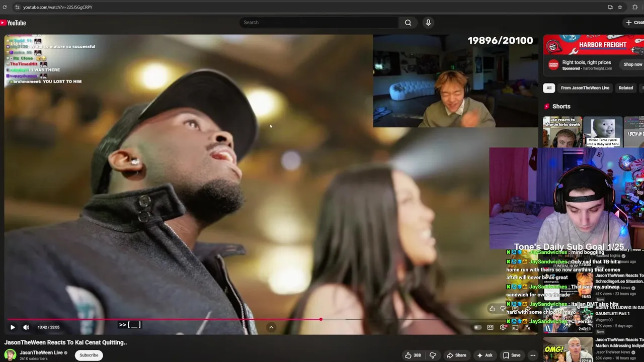Image resolution: width=644 pixels, height=362 pixels.
Task: Open browser extensions puzzle icon
Action: pyautogui.click(x=635, y=7)
